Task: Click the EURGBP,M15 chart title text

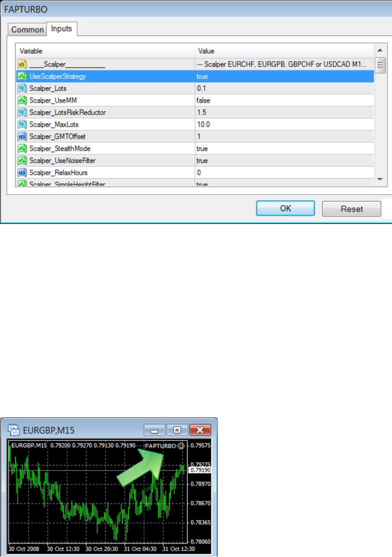Action: coord(49,430)
